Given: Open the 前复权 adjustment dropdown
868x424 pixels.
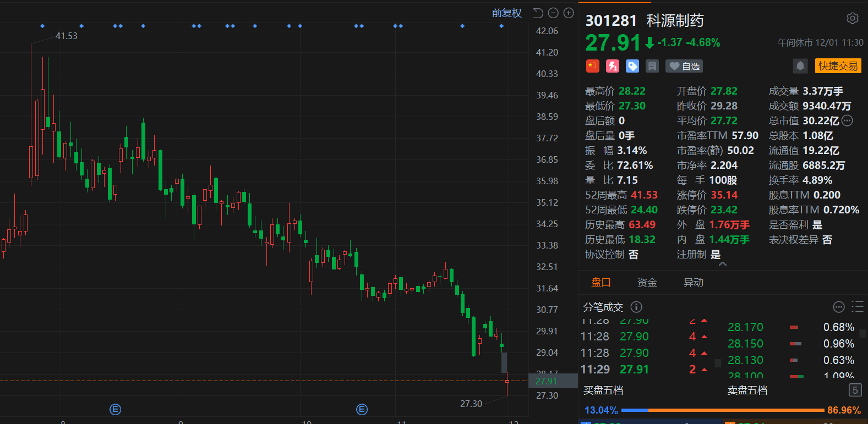Looking at the screenshot, I should pos(506,13).
